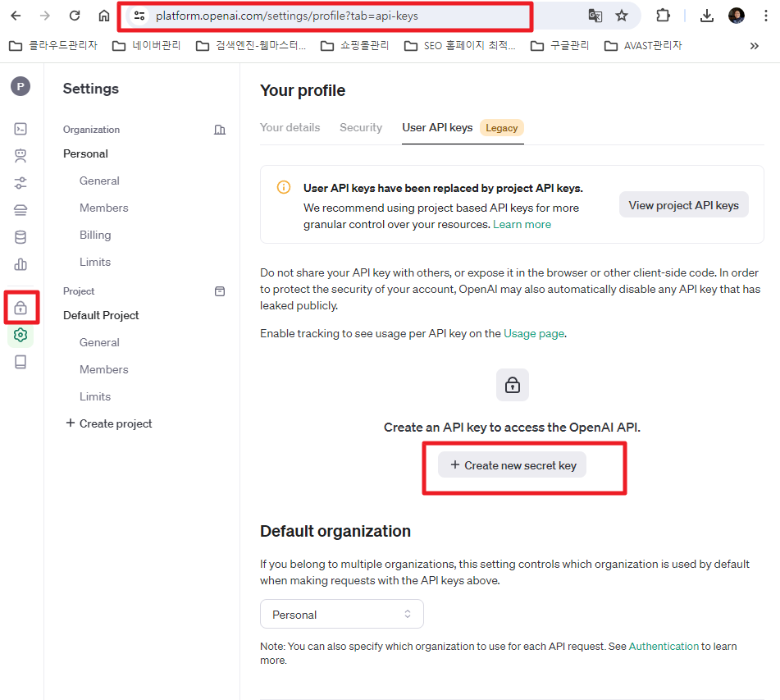The width and height of the screenshot is (780, 700).
Task: Open Limits under Personal organization
Action: click(x=95, y=262)
